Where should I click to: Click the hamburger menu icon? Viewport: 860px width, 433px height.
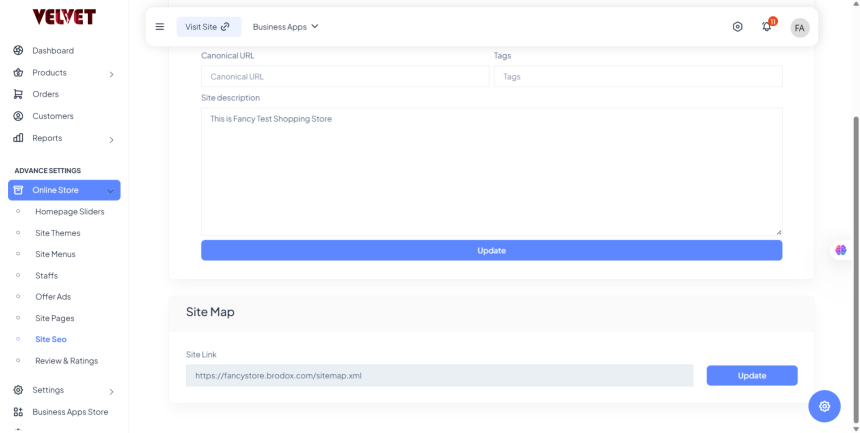pyautogui.click(x=160, y=27)
